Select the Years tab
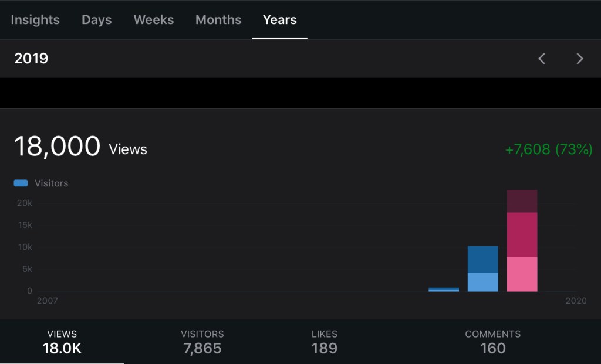This screenshot has height=364, width=601. point(279,19)
